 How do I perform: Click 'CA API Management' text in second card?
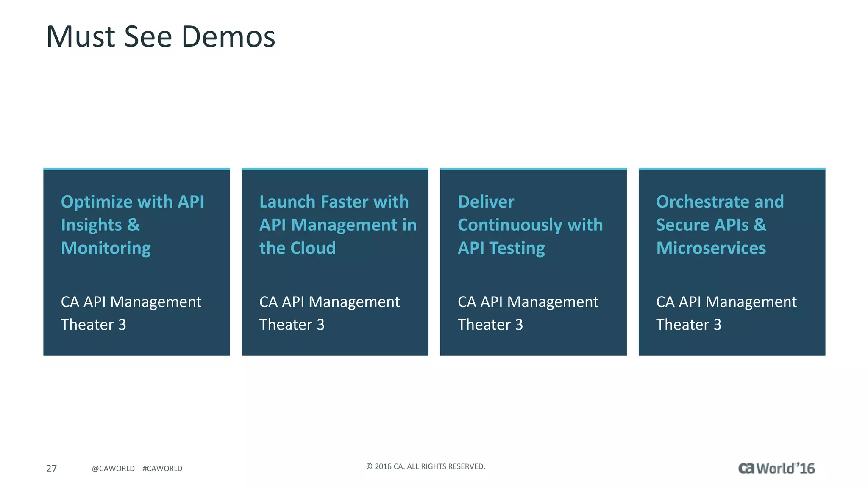pyautogui.click(x=329, y=302)
